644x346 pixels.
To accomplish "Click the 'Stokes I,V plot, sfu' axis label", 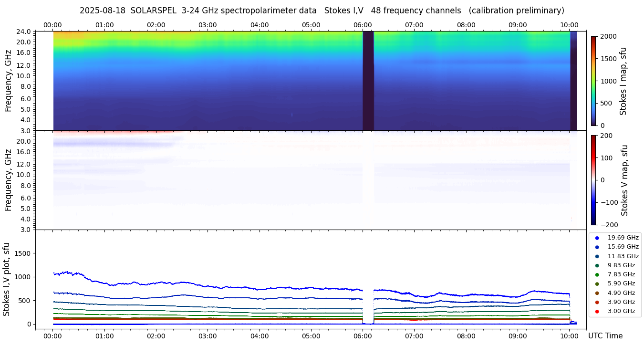I will [7, 279].
